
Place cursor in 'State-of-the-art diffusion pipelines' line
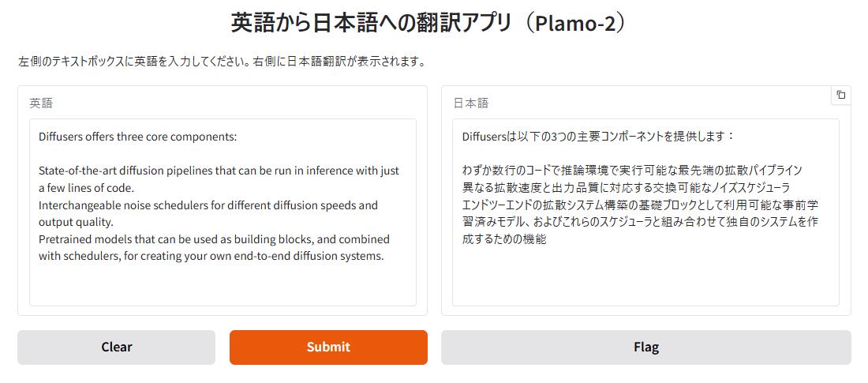click(219, 171)
